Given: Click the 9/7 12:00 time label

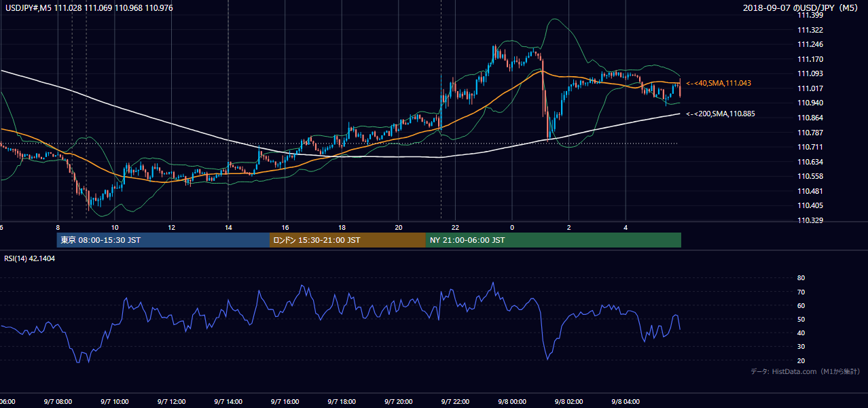Looking at the screenshot, I should coord(171,401).
